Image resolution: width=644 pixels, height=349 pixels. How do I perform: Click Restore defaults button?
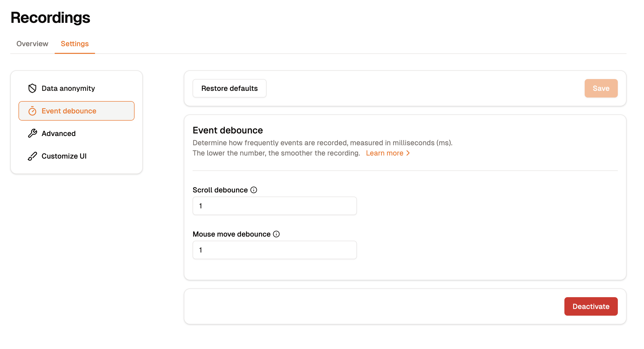[x=230, y=88]
